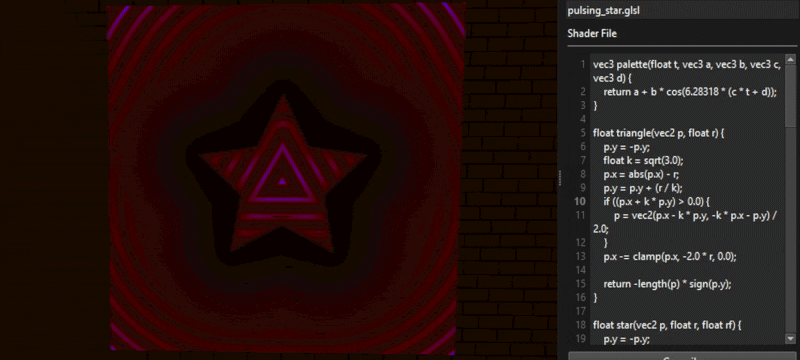Click the line "float star(vec2 p, float r, float rf)"
Screen dimensions: 800x360
(x=668, y=325)
